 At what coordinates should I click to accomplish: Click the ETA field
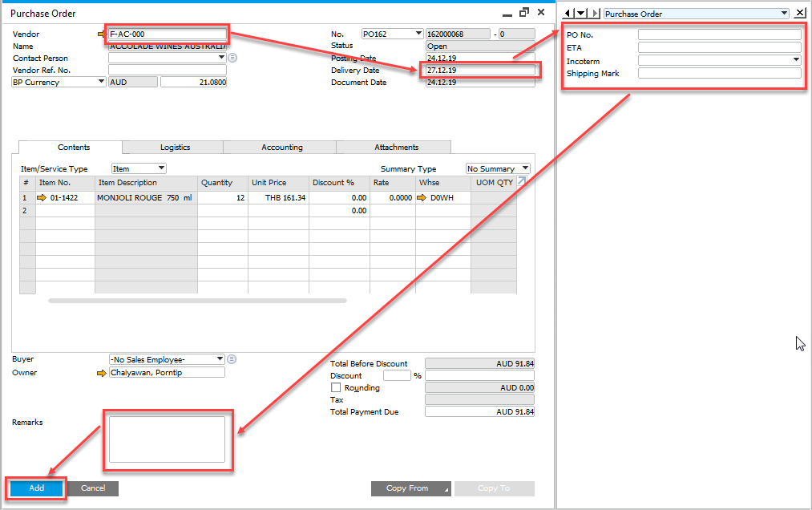(719, 47)
